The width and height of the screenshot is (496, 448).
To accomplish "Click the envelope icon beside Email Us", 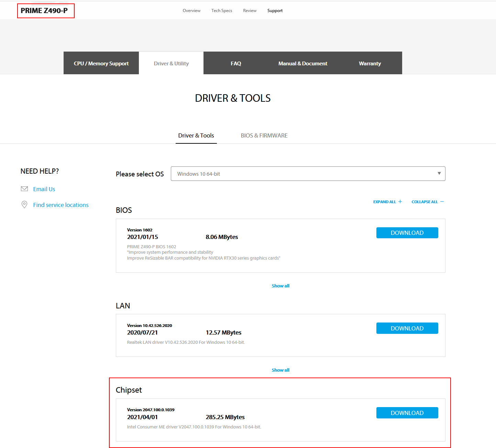I will 24,189.
